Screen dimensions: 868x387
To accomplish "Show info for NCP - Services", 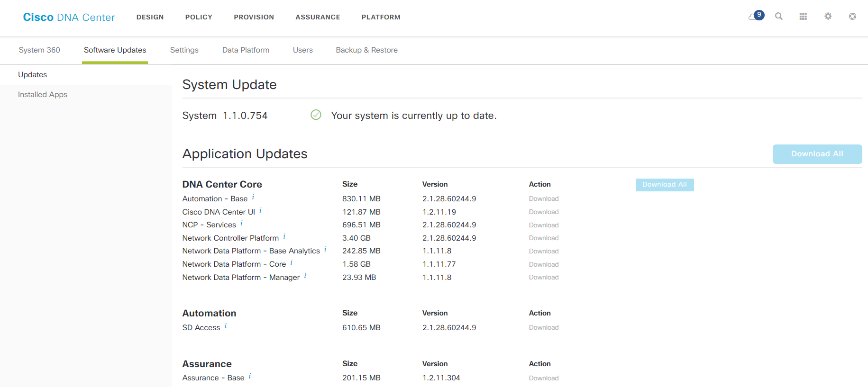I will click(x=242, y=223).
